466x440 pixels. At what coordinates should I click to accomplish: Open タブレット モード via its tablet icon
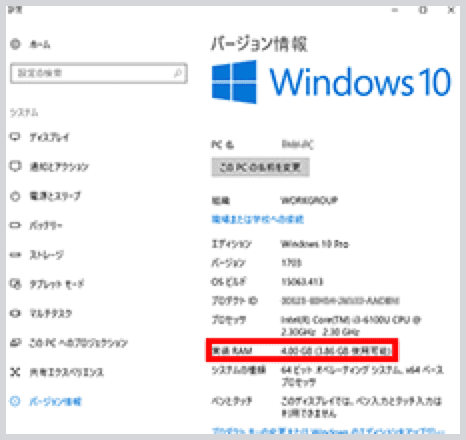point(15,284)
